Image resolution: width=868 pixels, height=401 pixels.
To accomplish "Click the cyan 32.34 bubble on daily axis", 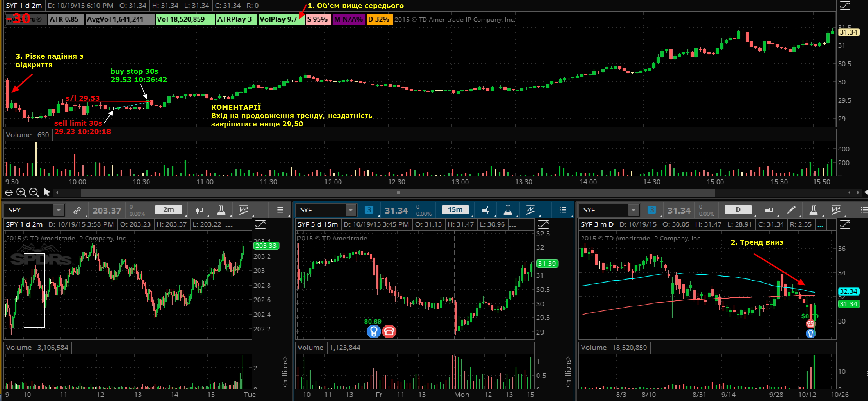I will (x=848, y=291).
